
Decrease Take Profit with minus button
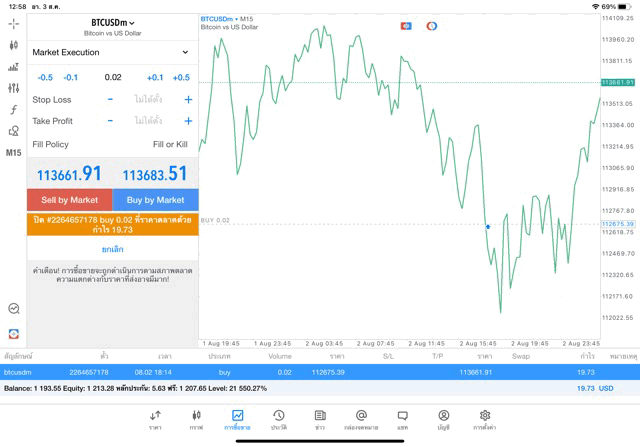[110, 121]
